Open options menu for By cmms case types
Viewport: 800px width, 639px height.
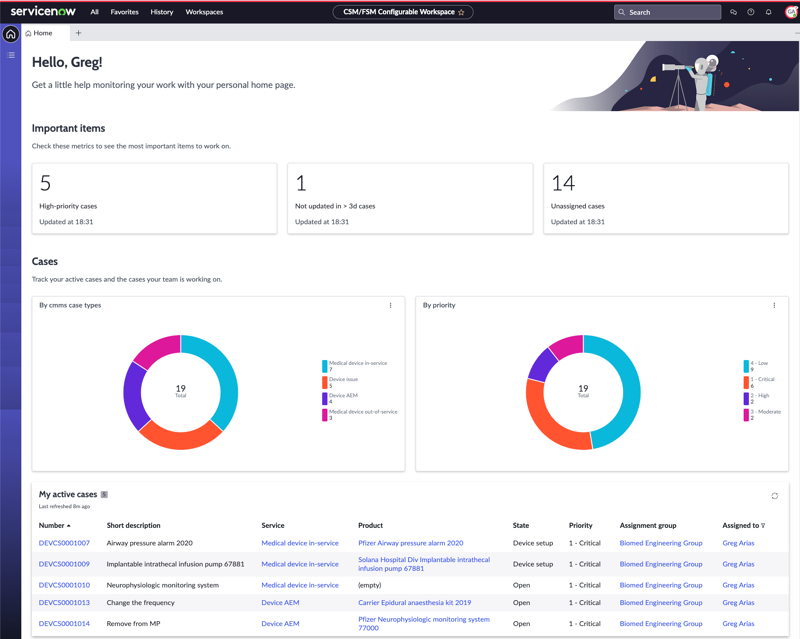(390, 305)
